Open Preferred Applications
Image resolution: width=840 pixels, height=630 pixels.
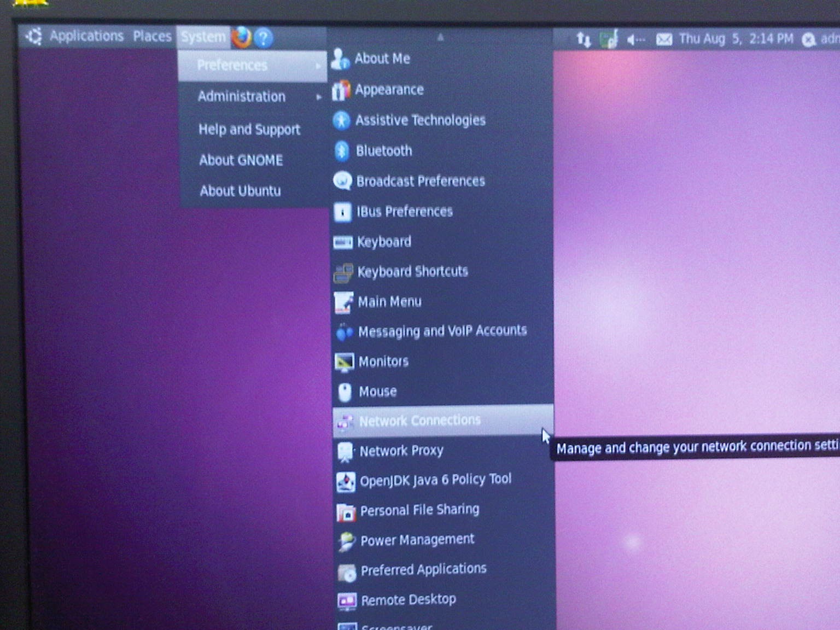point(444,570)
